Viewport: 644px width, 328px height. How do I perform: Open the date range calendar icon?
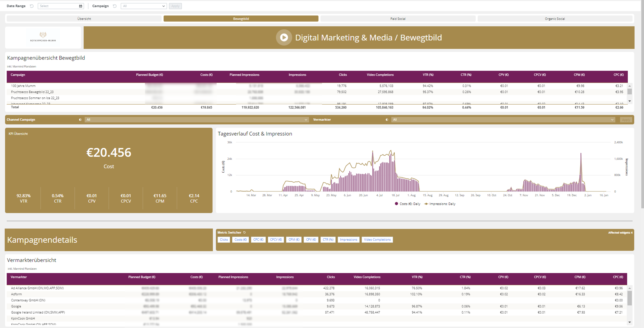pos(80,6)
